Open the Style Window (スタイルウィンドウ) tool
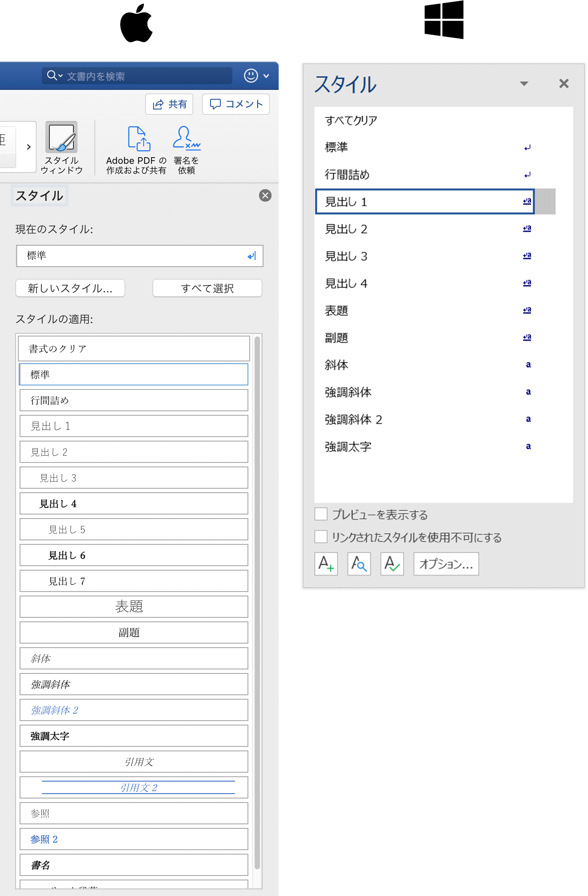Viewport: 588px width, 896px height. (61, 148)
